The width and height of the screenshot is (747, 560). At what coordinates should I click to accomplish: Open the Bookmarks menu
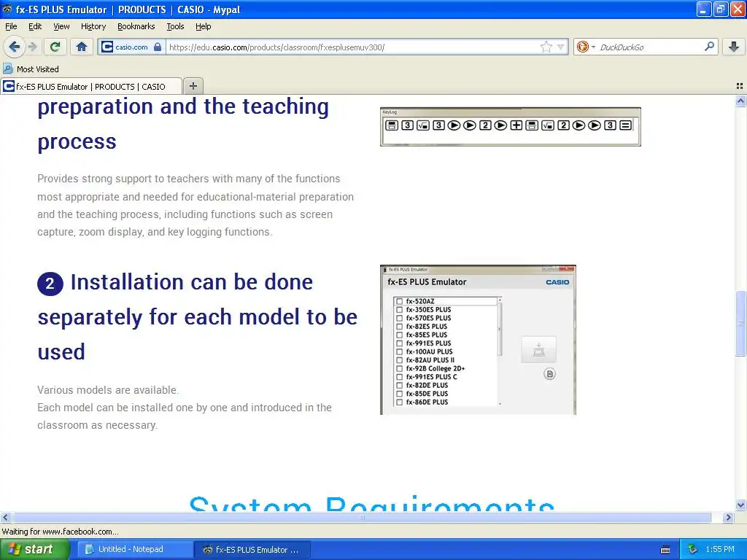136,26
